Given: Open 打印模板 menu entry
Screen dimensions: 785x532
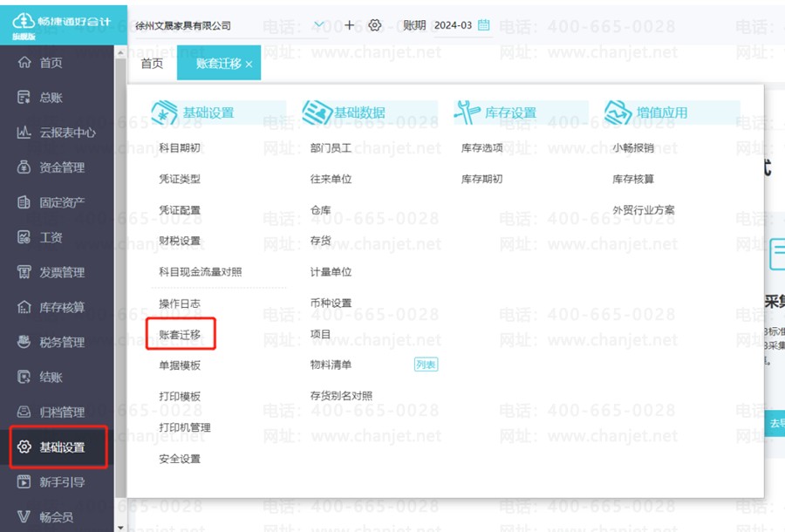Looking at the screenshot, I should pos(180,396).
